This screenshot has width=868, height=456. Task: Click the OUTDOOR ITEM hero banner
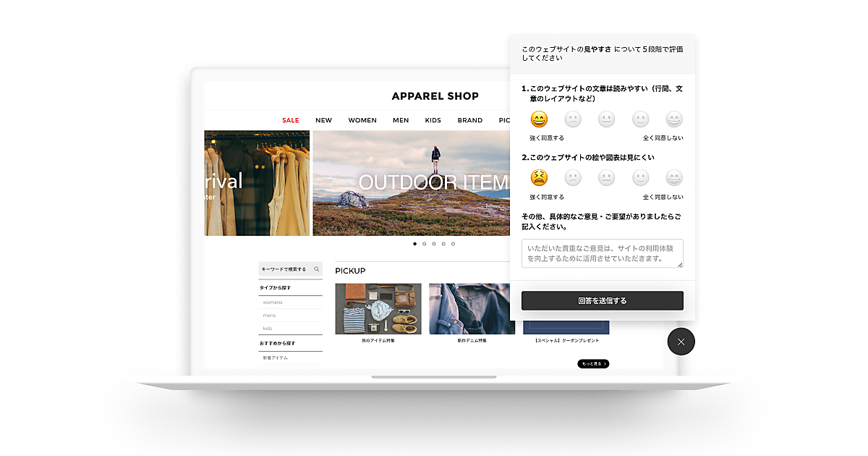click(x=411, y=182)
